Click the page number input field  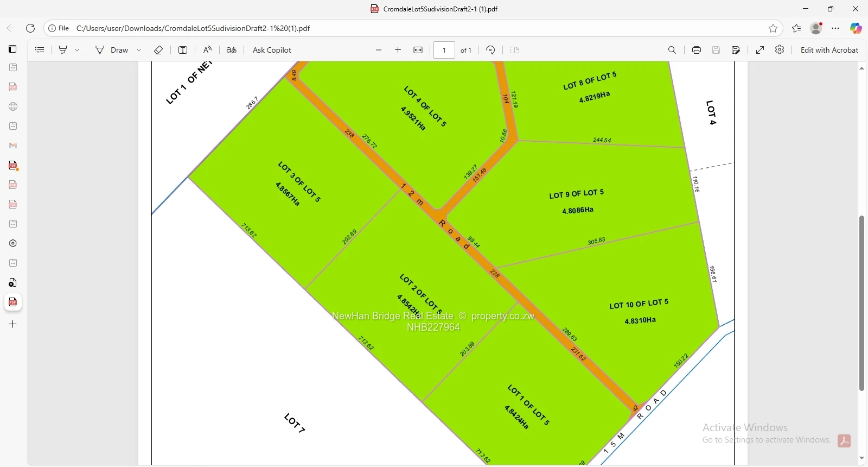444,50
